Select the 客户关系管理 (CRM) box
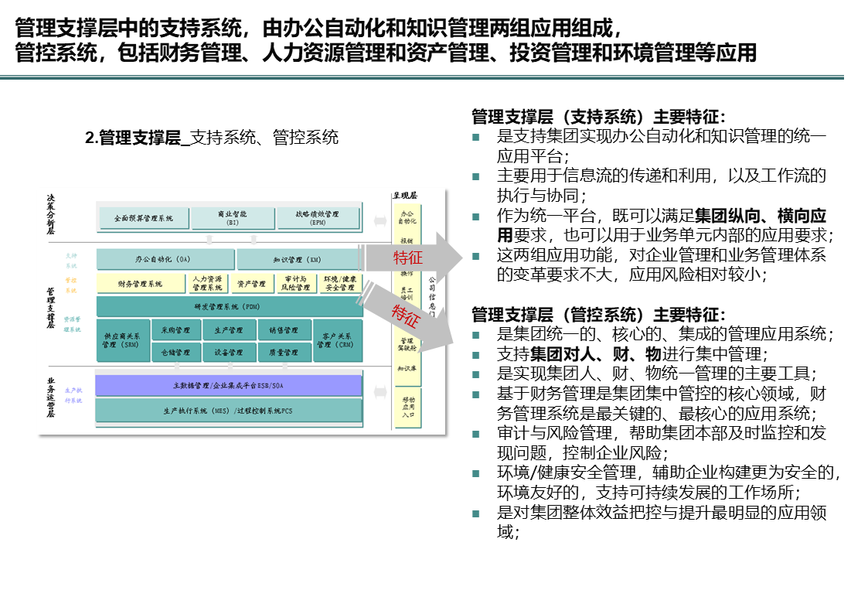The width and height of the screenshot is (868, 614). coord(338,340)
